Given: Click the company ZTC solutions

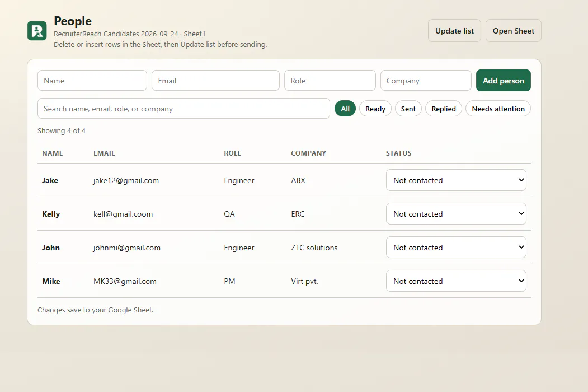Looking at the screenshot, I should pyautogui.click(x=314, y=248).
